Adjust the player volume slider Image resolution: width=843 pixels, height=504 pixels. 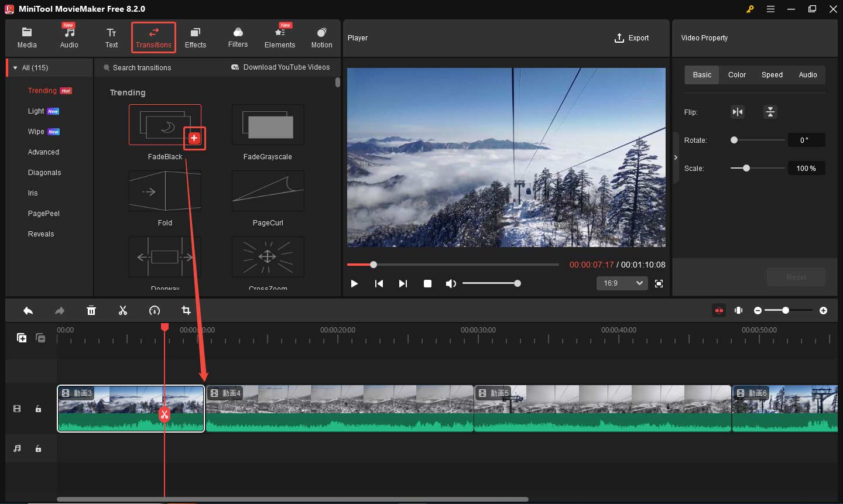[492, 283]
